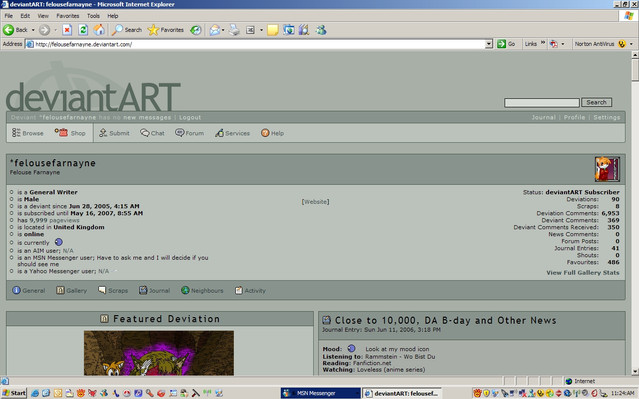
Task: Click the deviantART search input field
Action: click(x=542, y=102)
